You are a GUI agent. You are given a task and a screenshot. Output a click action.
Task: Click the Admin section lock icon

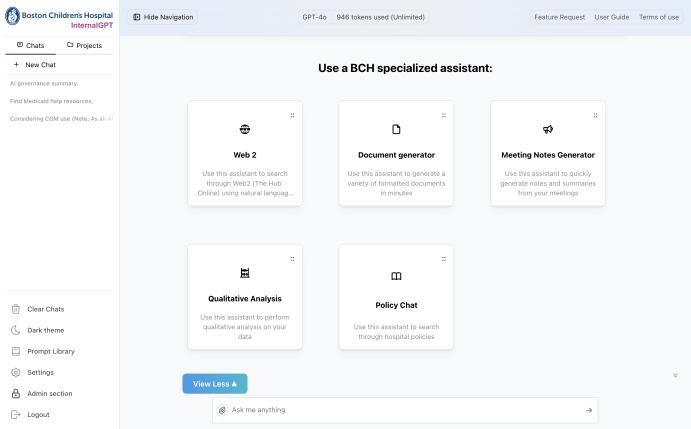16,394
